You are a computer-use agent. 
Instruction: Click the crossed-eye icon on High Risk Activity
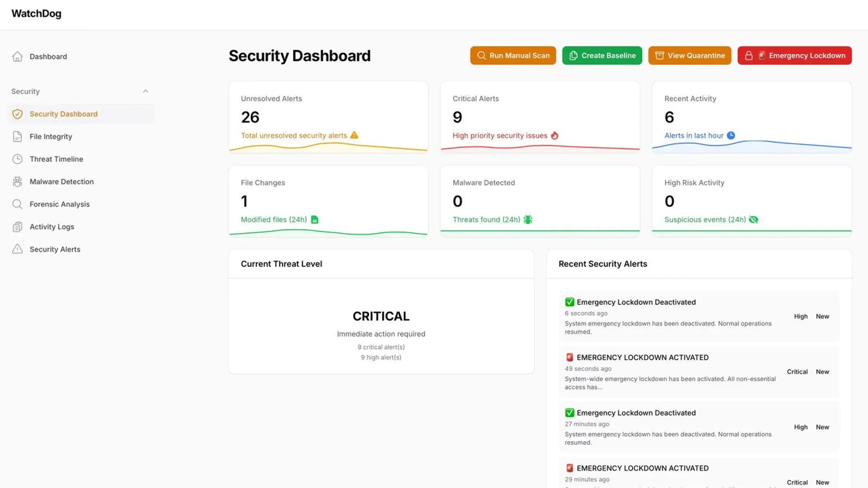coord(753,220)
